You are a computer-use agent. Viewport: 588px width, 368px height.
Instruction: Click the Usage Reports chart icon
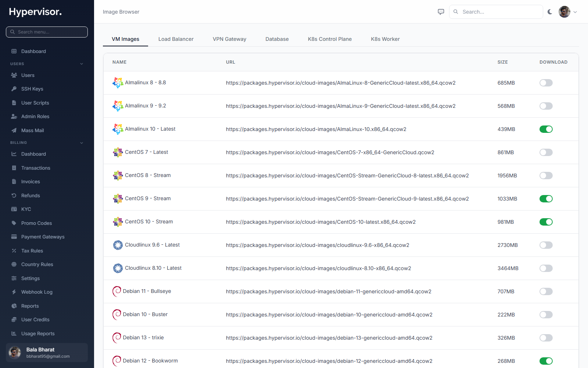pos(14,333)
